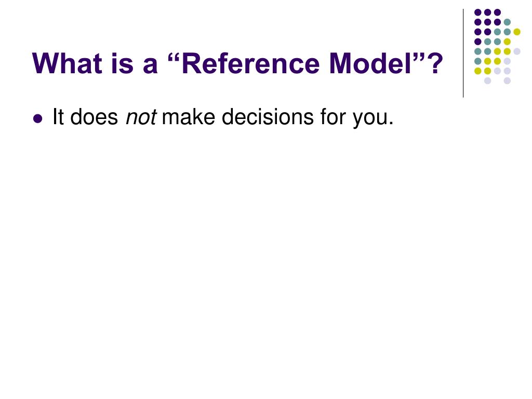Screen dimensions: 532x399
Task: Click the word "make" in the bullet text
Action: coord(188,117)
